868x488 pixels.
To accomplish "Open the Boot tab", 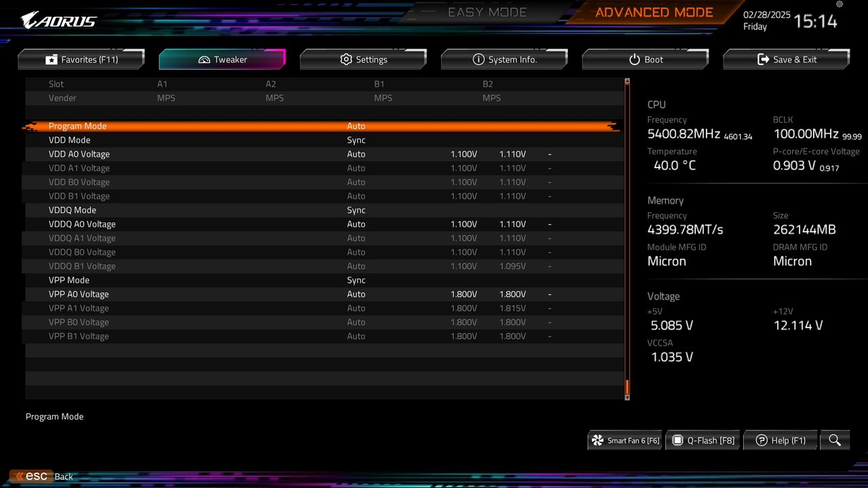I will (646, 60).
